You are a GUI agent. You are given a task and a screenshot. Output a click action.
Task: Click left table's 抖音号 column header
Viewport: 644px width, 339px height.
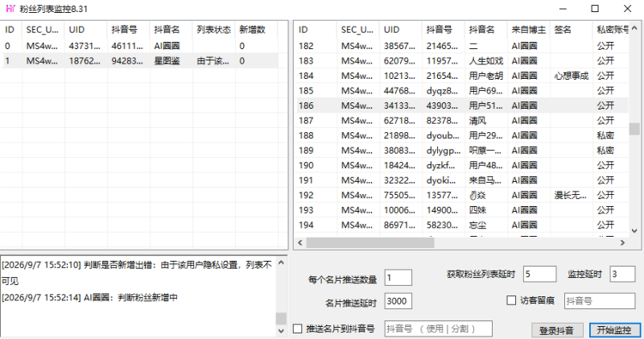pyautogui.click(x=129, y=30)
